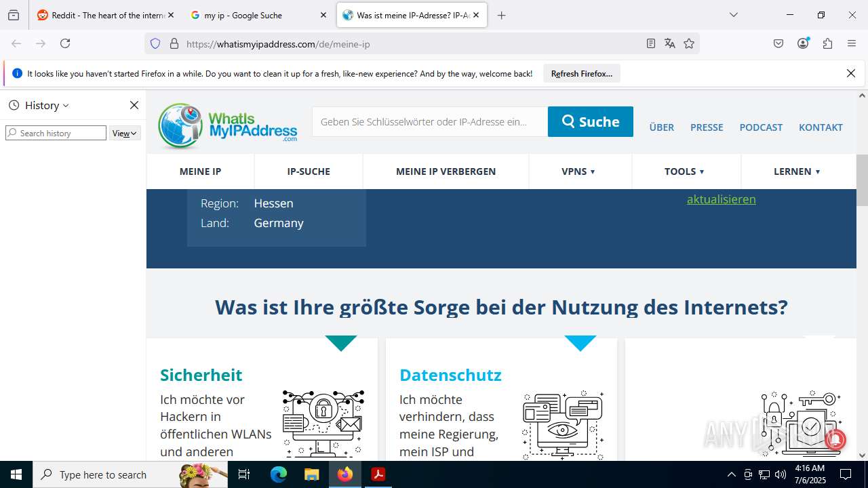Open MEINE IP VERBERGEN navigation item

[x=446, y=171]
